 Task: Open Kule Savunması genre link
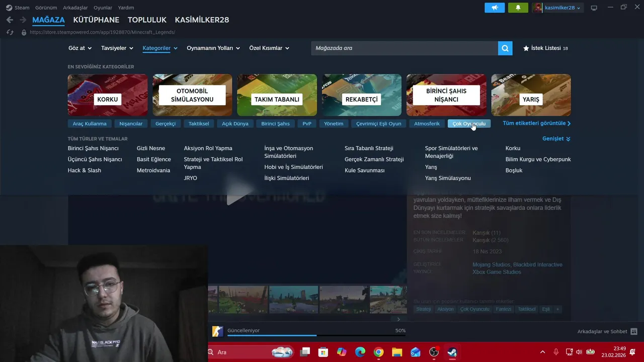[364, 170]
